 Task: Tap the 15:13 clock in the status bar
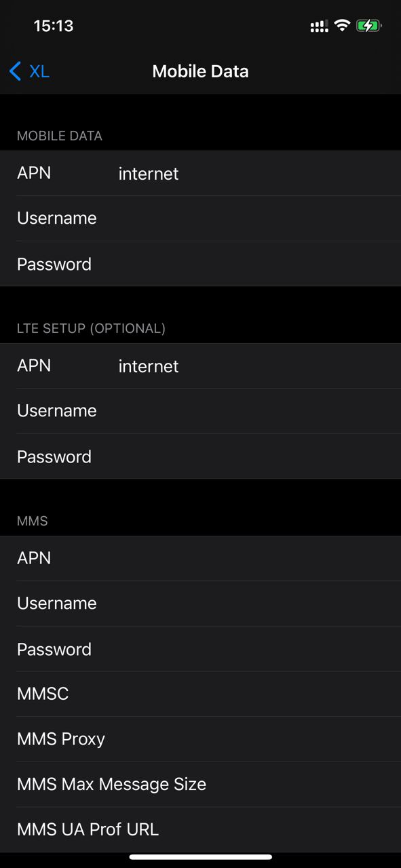(54, 26)
